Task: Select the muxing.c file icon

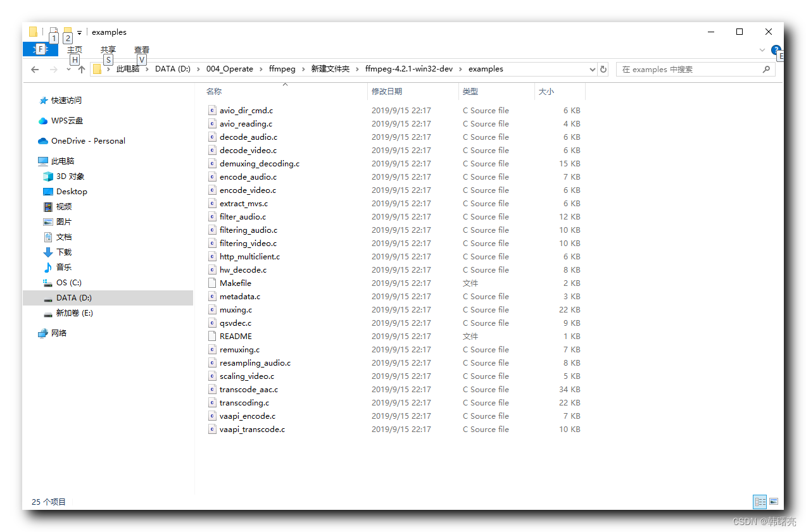Action: point(212,309)
